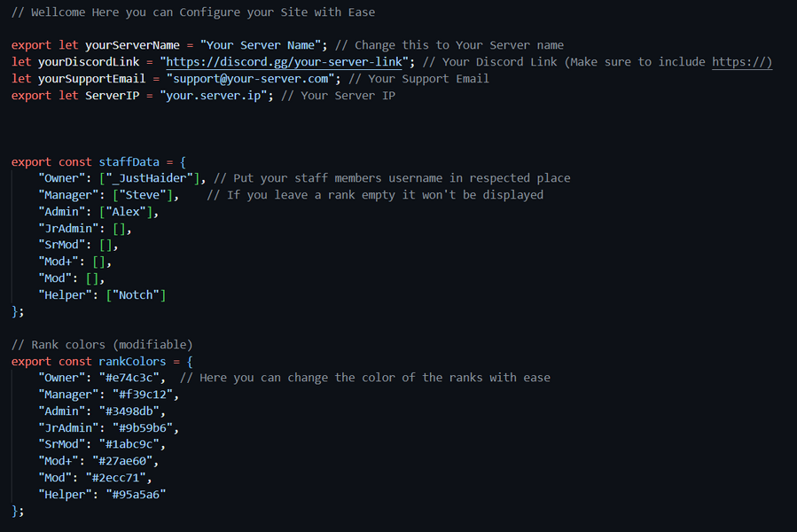Viewport: 797px width, 532px height.
Task: Click the Mod+ color value #27ae60
Action: (122, 461)
